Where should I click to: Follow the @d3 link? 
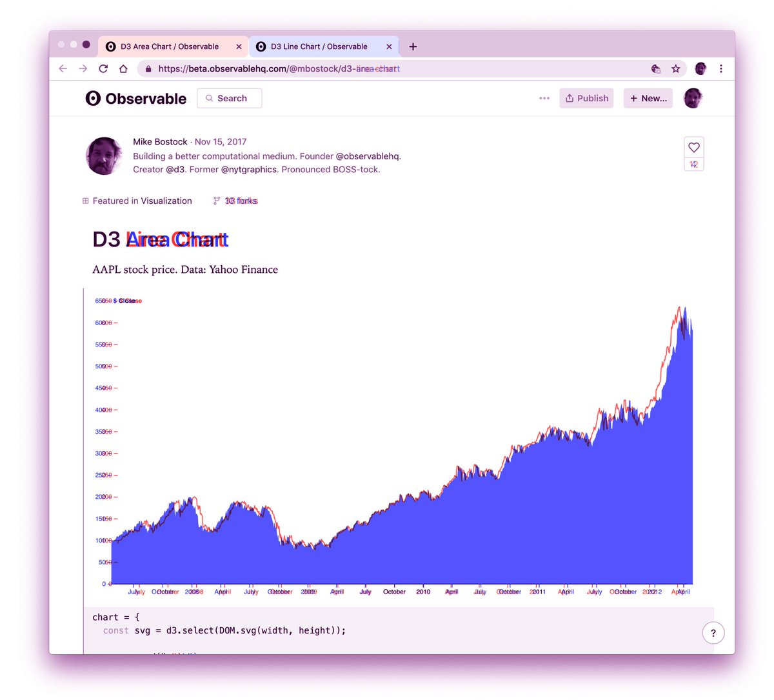[175, 170]
